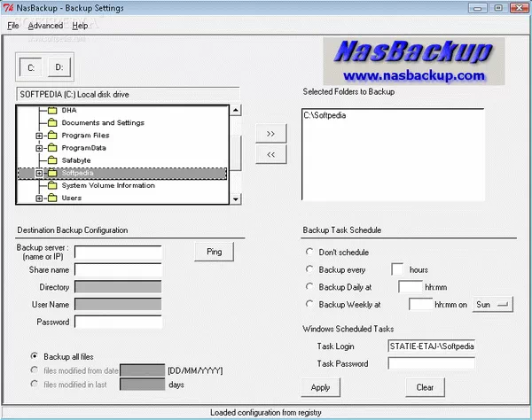Click the Program Files folder icon
The image size is (532, 420).
52,136
